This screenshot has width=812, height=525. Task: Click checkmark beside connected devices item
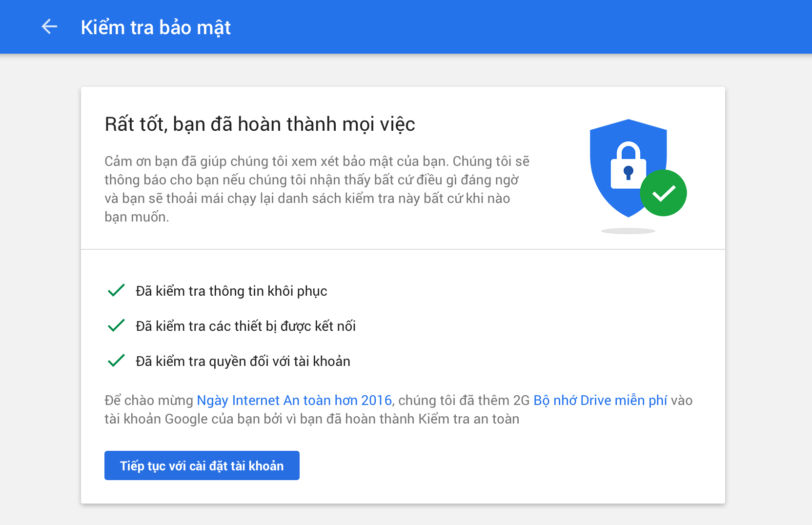click(x=116, y=325)
